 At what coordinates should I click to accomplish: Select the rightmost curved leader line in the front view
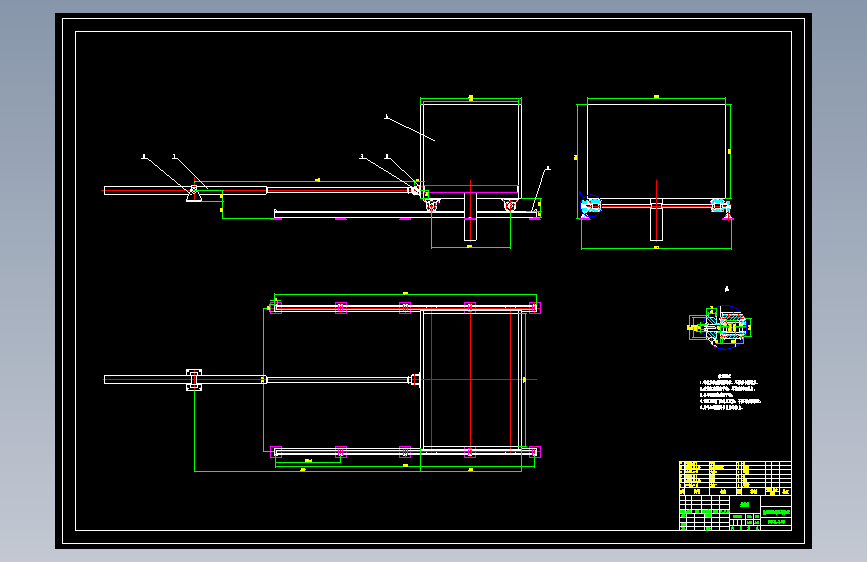pyautogui.click(x=541, y=189)
